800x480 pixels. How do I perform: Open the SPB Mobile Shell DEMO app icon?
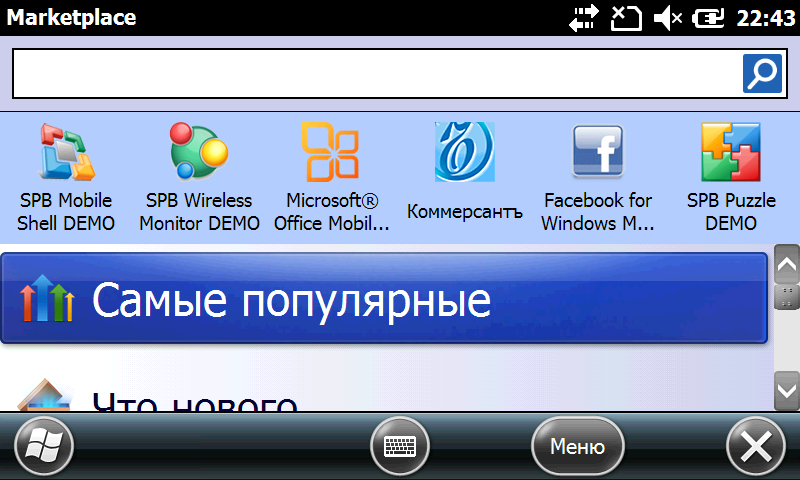(x=67, y=151)
